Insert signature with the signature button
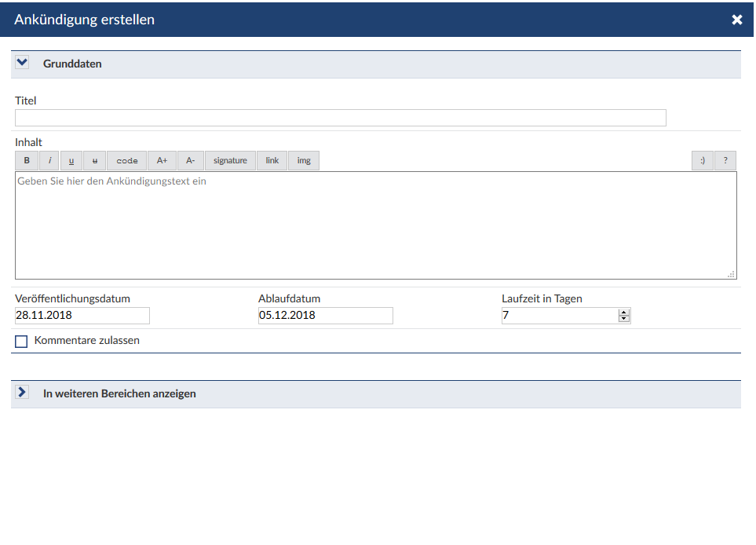This screenshot has height=545, width=756. [230, 161]
